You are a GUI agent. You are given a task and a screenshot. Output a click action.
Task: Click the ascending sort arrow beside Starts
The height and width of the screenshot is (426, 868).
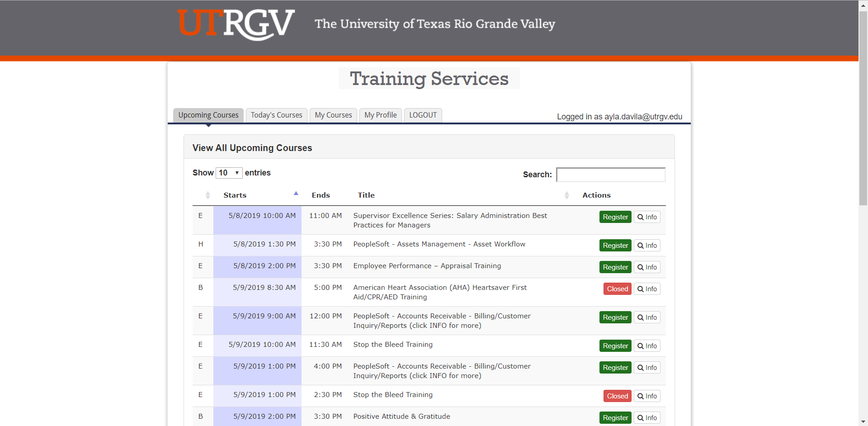coord(296,194)
